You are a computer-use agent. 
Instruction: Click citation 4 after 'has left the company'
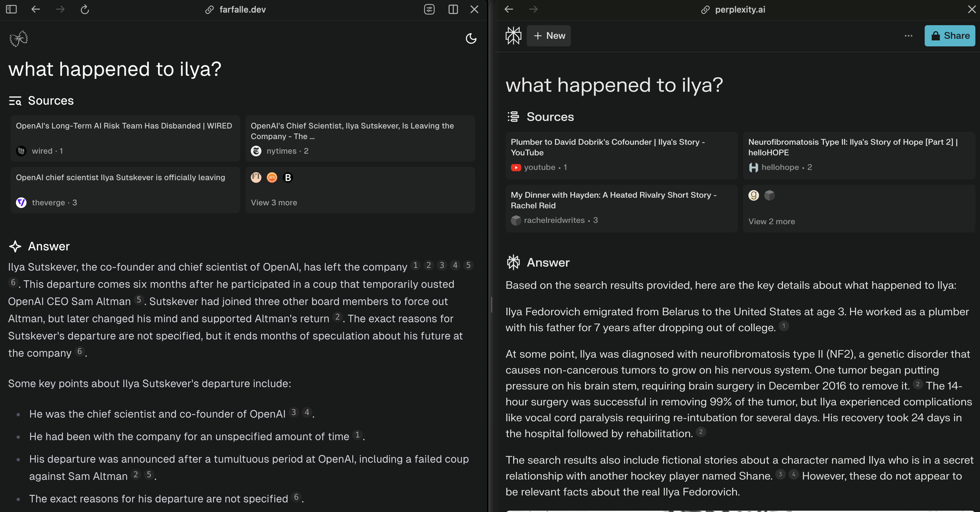click(455, 265)
